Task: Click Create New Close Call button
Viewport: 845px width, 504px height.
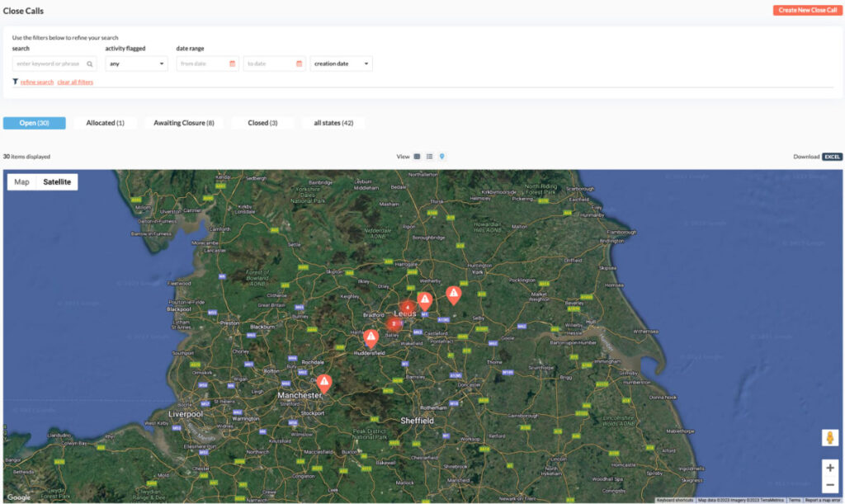Action: [x=807, y=11]
